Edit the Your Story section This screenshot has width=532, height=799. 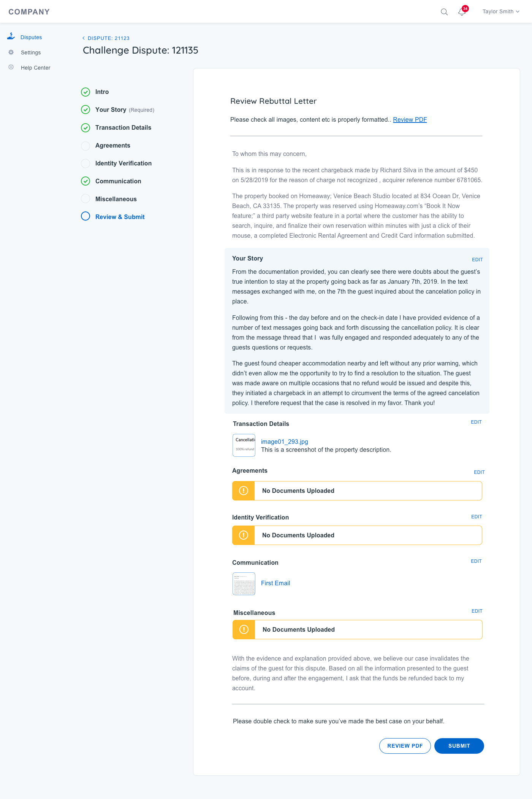pyautogui.click(x=477, y=260)
